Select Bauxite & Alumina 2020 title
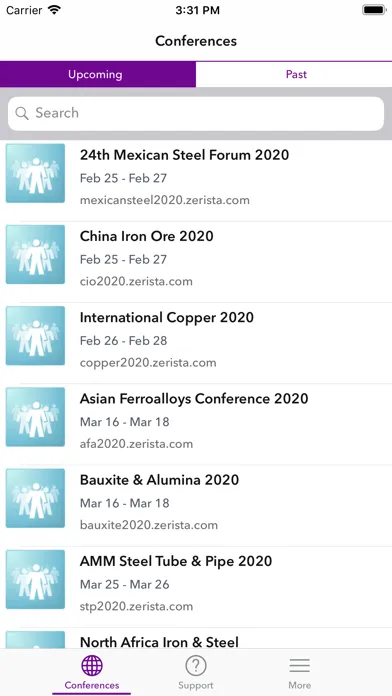392x696 pixels. (159, 480)
